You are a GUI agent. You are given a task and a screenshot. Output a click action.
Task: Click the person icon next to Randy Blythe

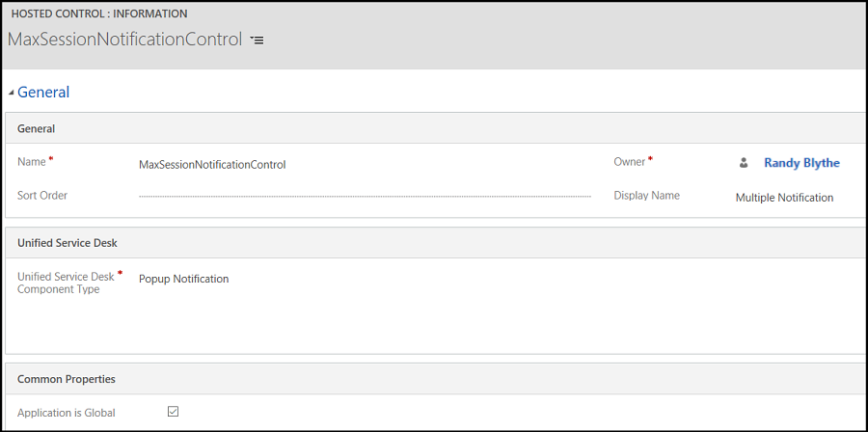point(744,163)
